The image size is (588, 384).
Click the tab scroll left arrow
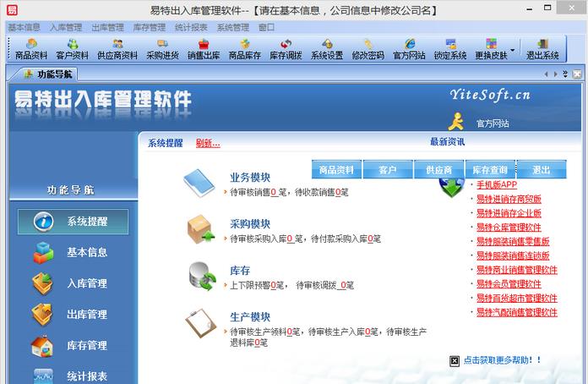(x=546, y=74)
